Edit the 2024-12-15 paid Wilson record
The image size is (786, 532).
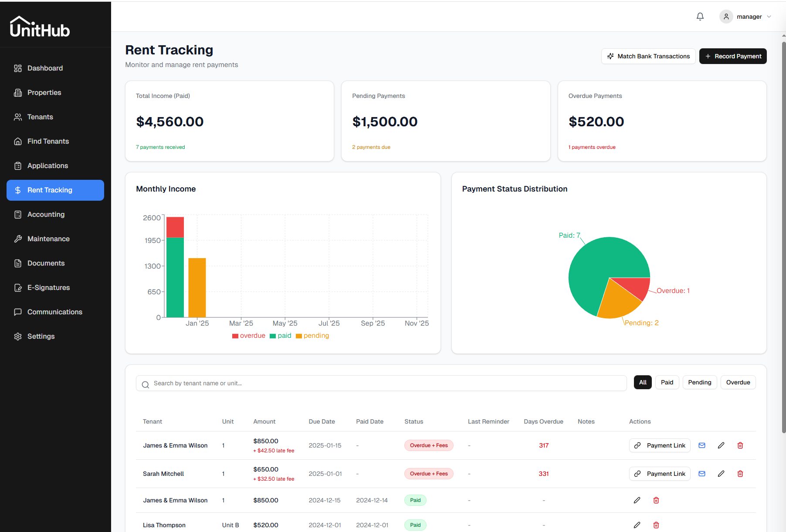click(x=637, y=500)
